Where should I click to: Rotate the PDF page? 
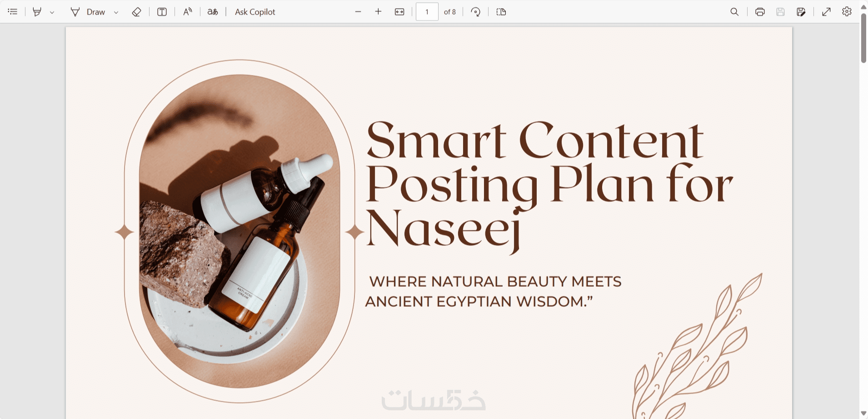click(x=476, y=12)
